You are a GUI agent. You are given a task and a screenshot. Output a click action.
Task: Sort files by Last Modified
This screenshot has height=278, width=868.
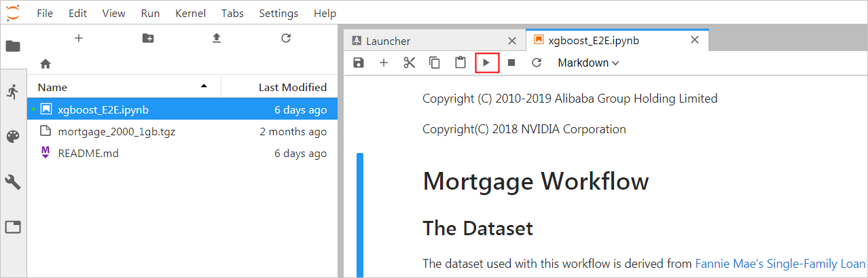(x=292, y=87)
